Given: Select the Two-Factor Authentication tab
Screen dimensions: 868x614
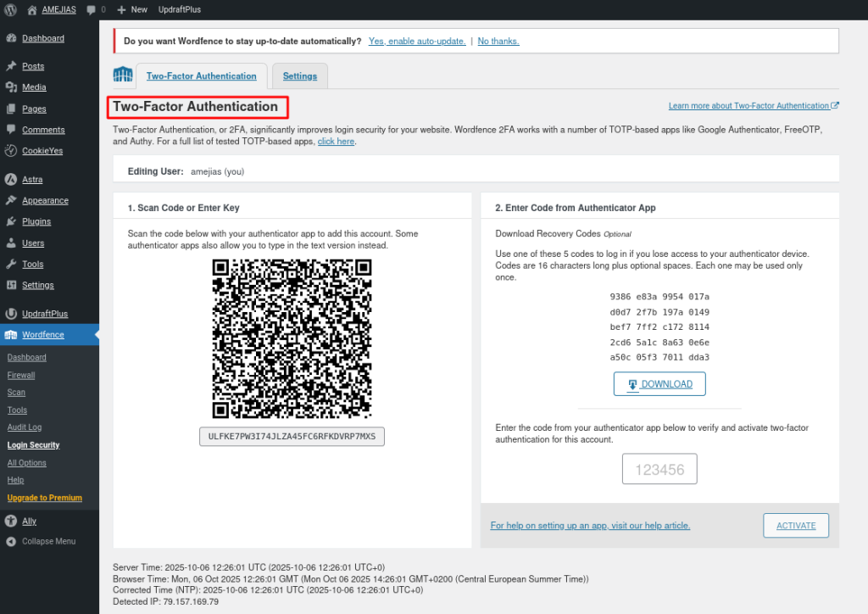Looking at the screenshot, I should [201, 76].
